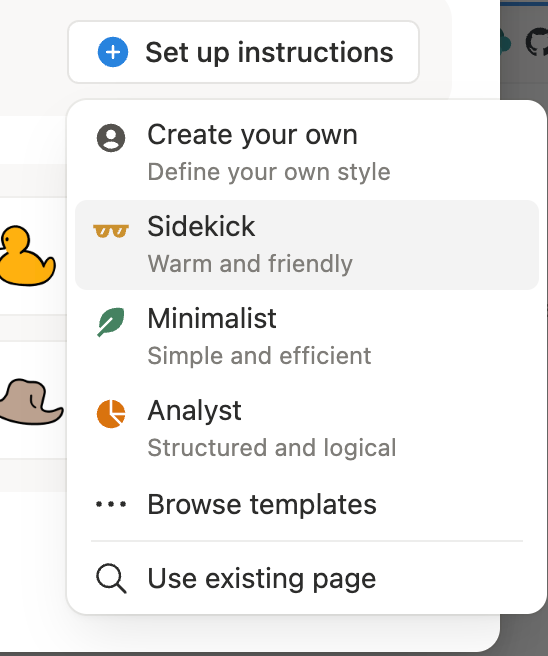Click the yellow duck illustration
The image size is (548, 656).
27,256
